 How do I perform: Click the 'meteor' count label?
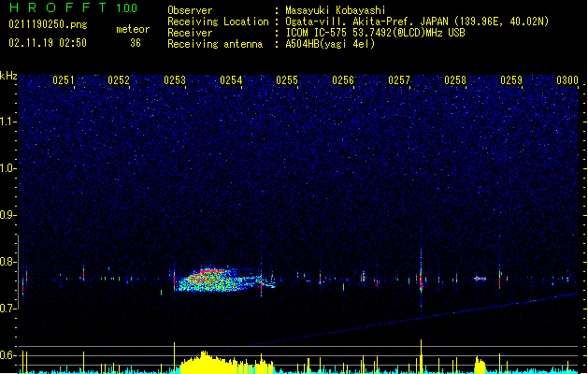(x=133, y=29)
